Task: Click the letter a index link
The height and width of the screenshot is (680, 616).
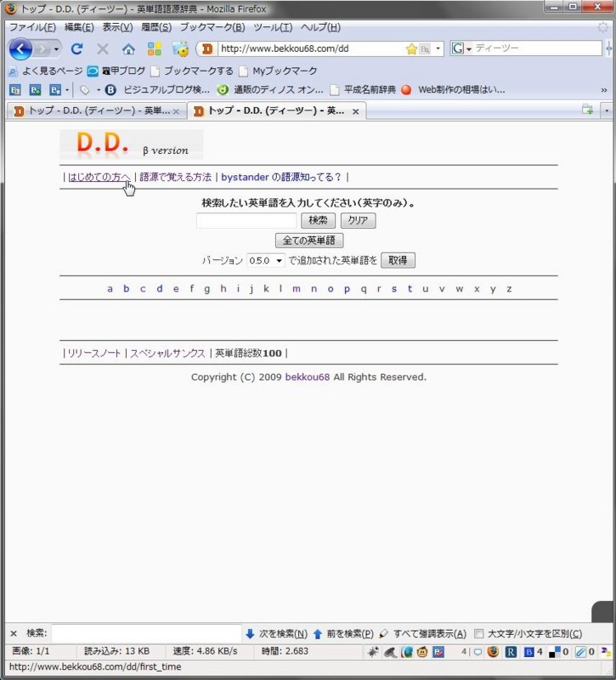Action: [110, 288]
